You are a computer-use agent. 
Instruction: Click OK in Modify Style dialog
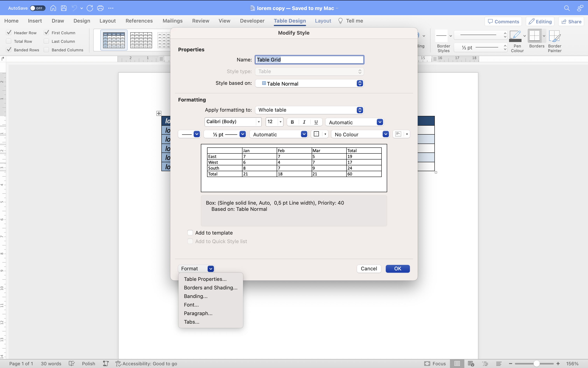(x=397, y=268)
